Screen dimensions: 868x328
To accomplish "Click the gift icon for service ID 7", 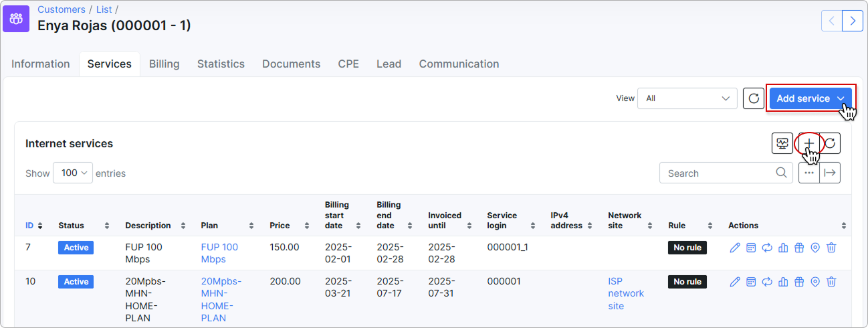I will pos(799,248).
